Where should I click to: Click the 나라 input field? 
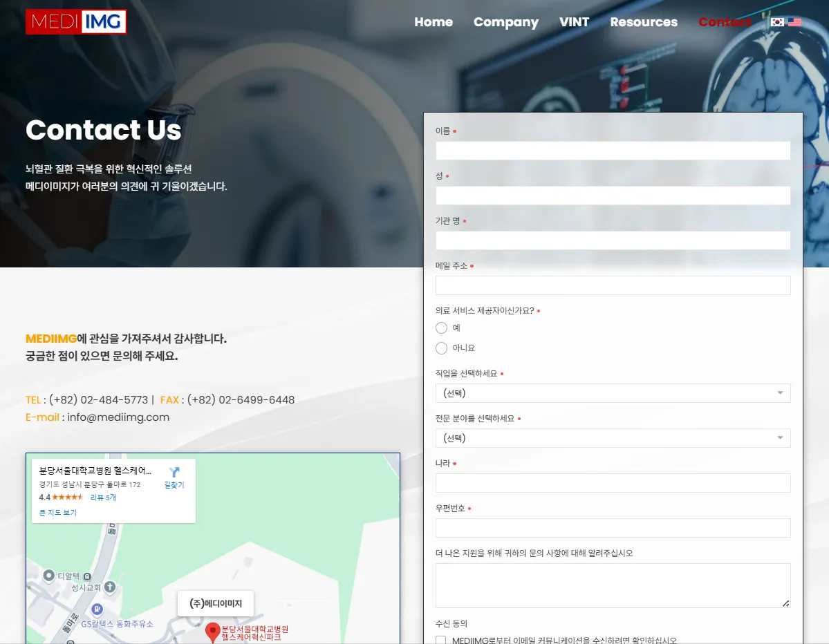(x=613, y=483)
